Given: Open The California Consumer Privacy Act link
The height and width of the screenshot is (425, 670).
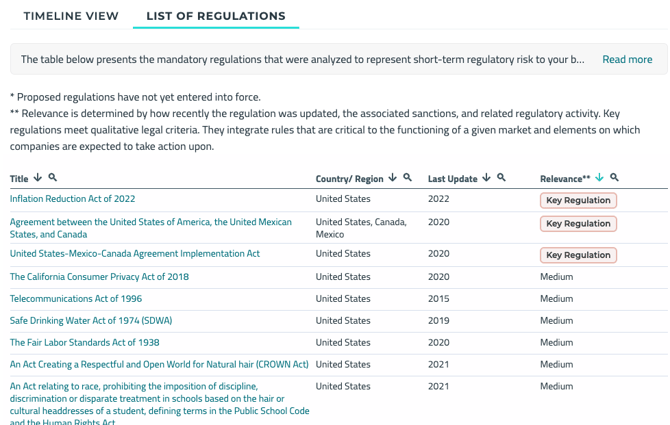Looking at the screenshot, I should tap(99, 277).
